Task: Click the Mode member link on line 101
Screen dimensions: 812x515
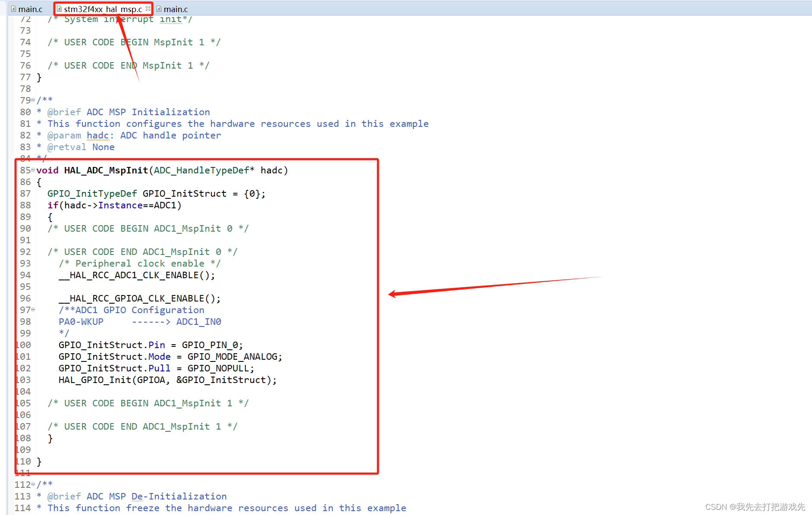Action: [160, 357]
